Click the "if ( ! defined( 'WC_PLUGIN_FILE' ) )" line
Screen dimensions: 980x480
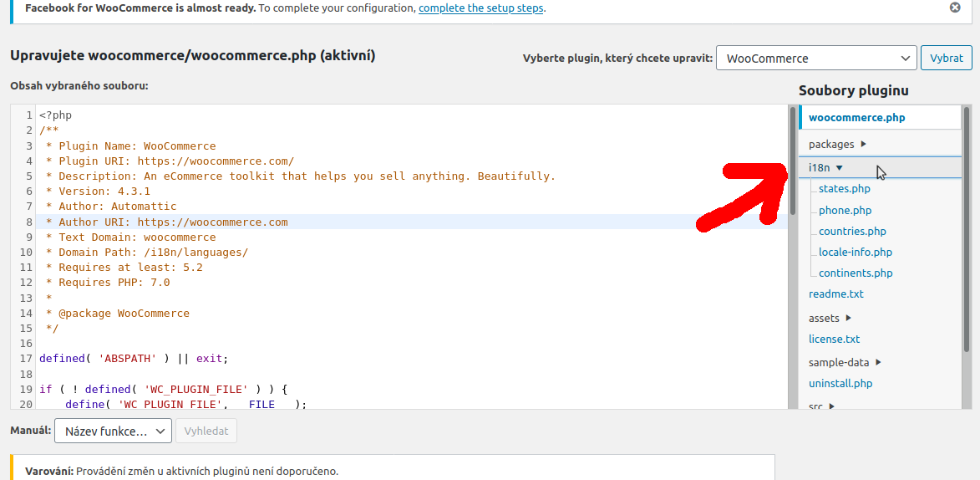point(163,389)
